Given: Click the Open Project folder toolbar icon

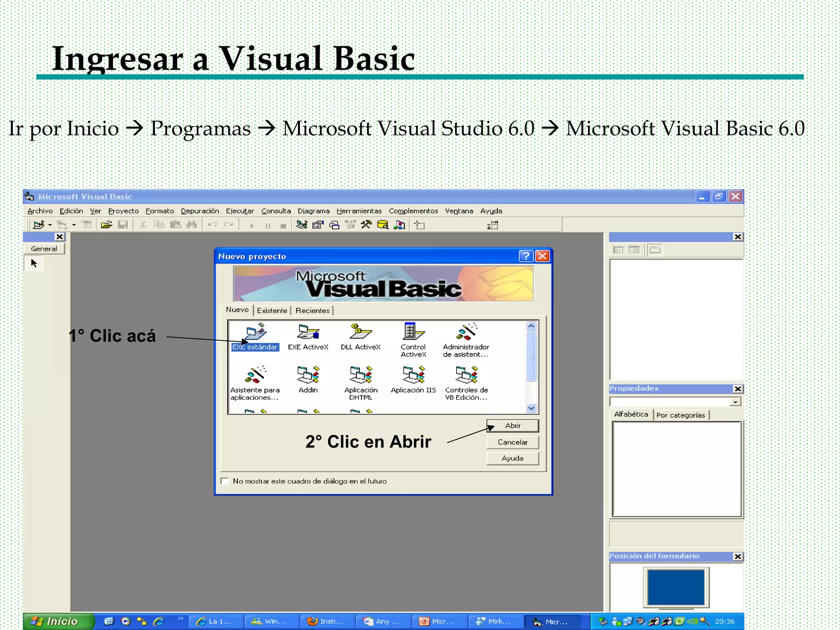Looking at the screenshot, I should [x=107, y=225].
